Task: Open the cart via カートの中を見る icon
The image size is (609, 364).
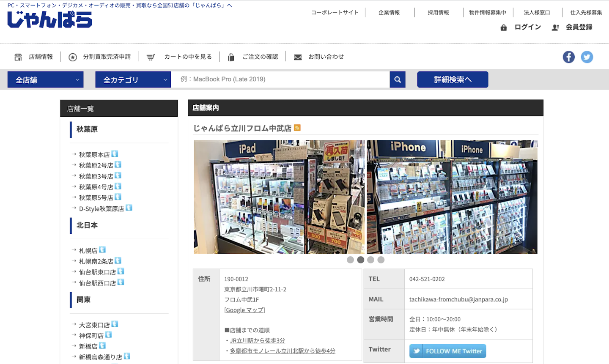Action: pos(151,56)
